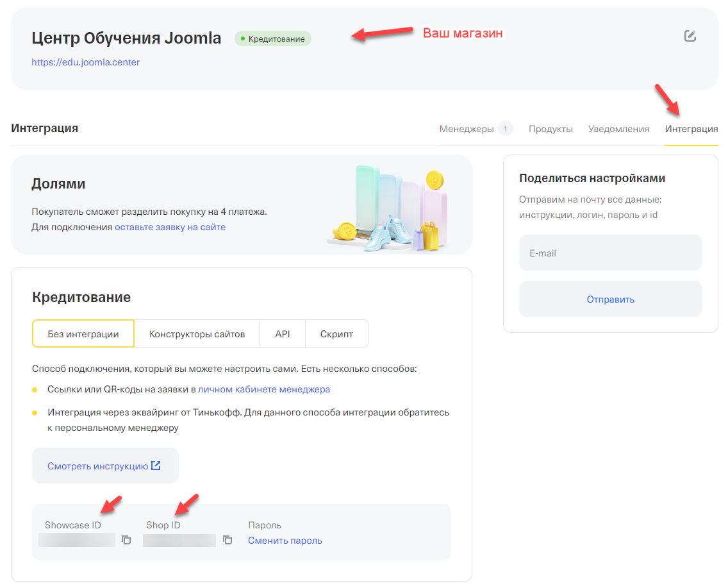
Task: Click the Сменить пароль link
Action: click(285, 541)
